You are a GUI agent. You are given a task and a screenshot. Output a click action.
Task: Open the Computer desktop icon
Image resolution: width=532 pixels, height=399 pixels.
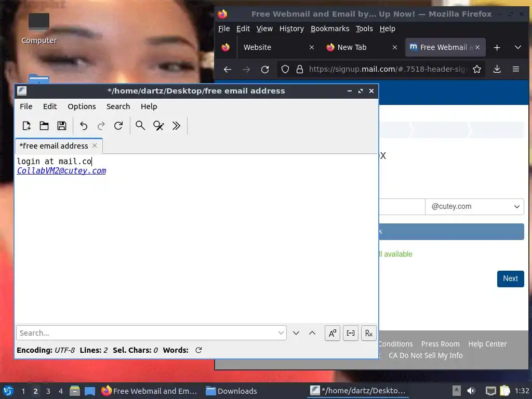39,29
